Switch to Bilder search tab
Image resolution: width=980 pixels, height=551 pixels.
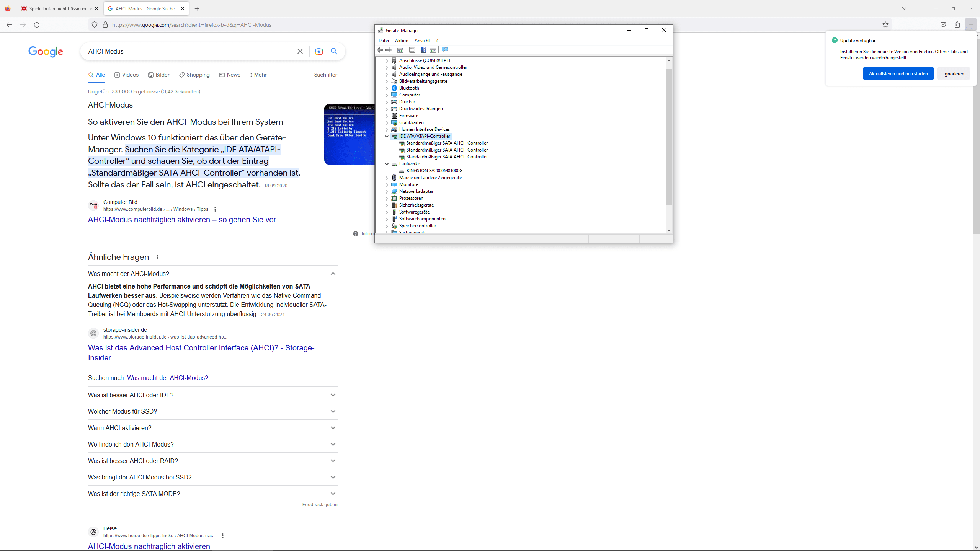tap(159, 75)
